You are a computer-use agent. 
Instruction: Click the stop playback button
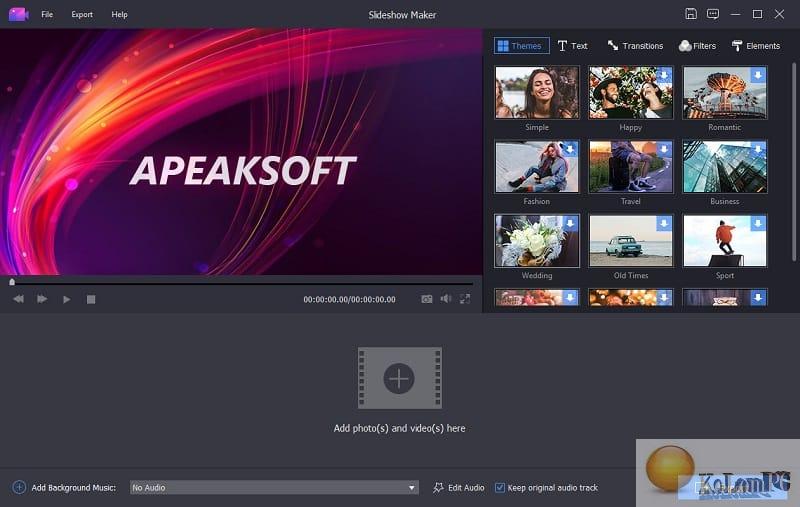click(91, 299)
